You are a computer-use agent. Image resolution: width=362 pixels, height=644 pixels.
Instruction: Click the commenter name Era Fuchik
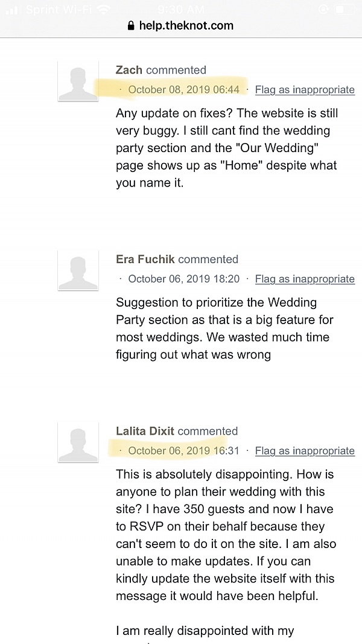coord(145,260)
